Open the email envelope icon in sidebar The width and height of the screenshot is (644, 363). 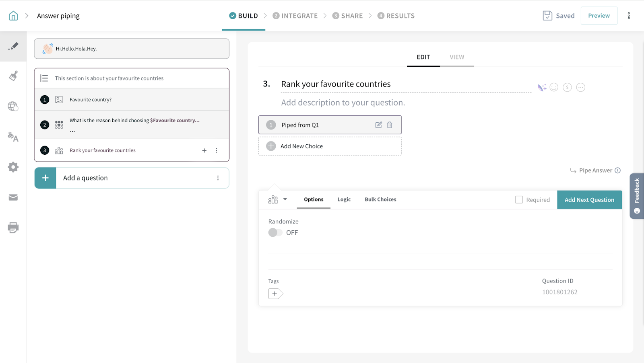[13, 197]
